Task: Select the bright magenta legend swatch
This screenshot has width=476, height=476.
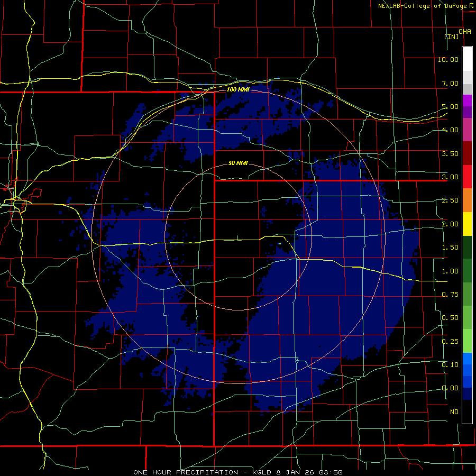Action: (467, 100)
